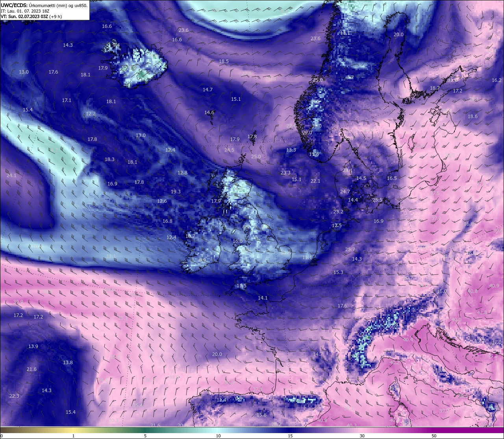Click the 30 mark on the color scale
This screenshot has height=439, width=504.
click(x=362, y=436)
